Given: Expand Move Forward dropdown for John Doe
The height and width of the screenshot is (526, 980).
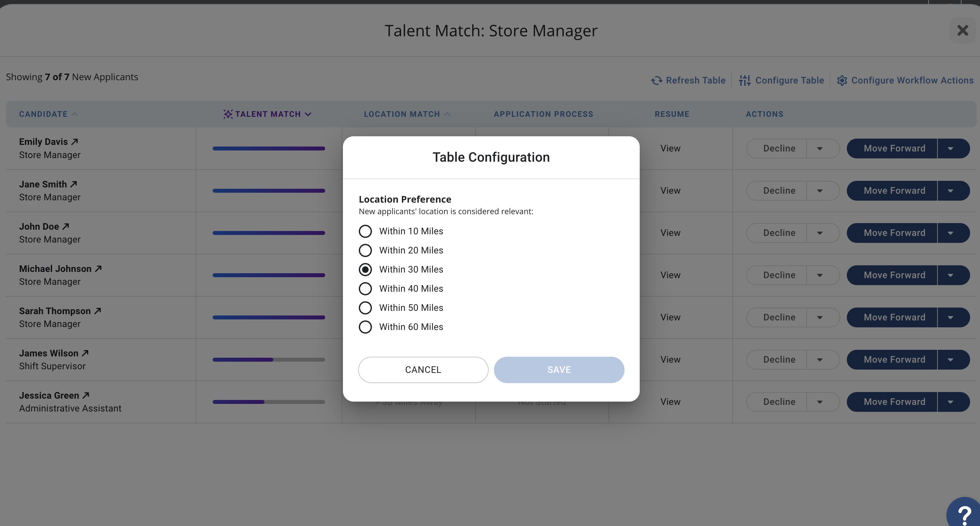Looking at the screenshot, I should tap(950, 233).
